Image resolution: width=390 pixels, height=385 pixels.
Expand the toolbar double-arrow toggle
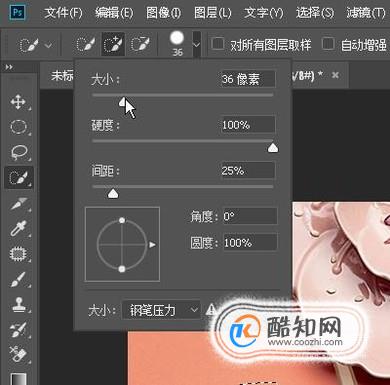(9, 67)
